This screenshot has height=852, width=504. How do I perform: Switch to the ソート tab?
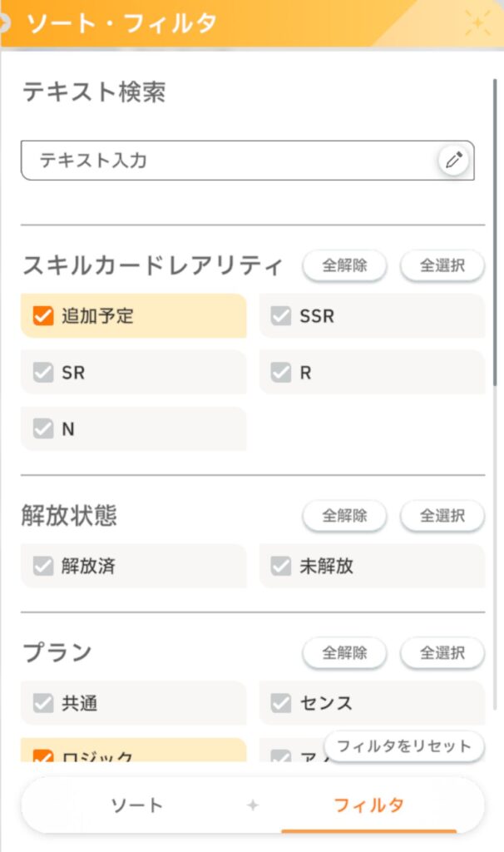pyautogui.click(x=137, y=805)
